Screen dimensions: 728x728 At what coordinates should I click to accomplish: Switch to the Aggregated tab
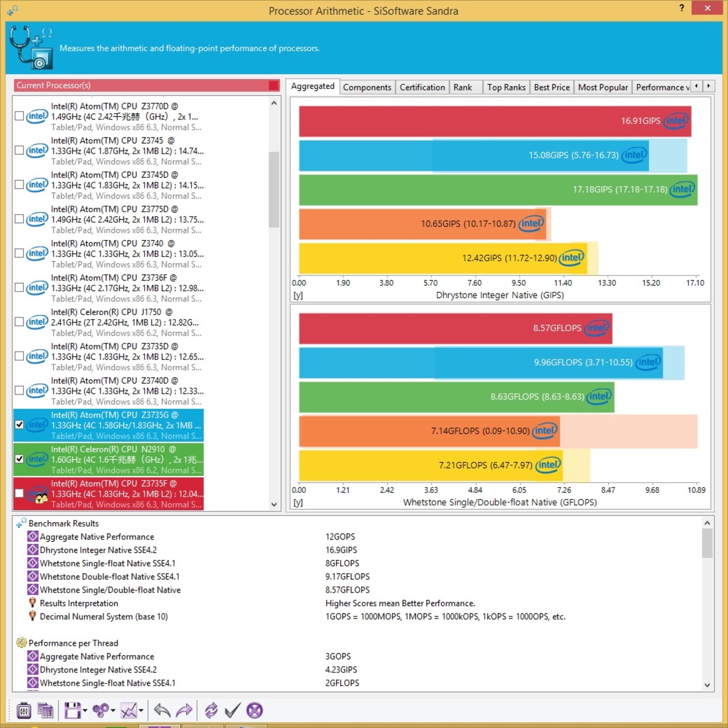pyautogui.click(x=312, y=86)
